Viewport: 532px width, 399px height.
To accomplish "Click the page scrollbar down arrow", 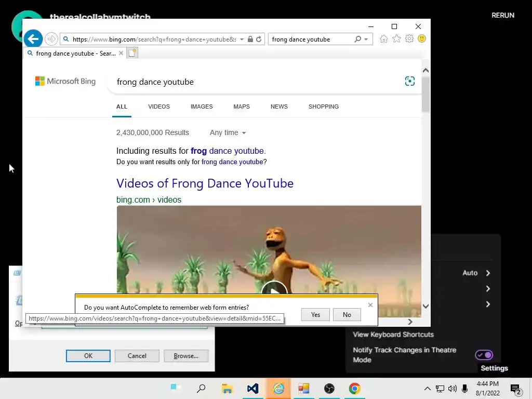I will (425, 306).
